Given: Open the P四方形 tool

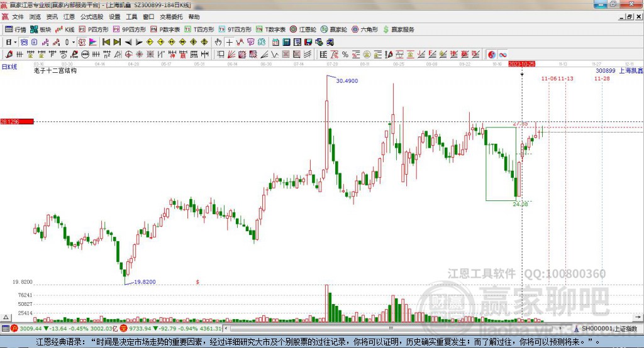Looking at the screenshot, I should 94,30.
